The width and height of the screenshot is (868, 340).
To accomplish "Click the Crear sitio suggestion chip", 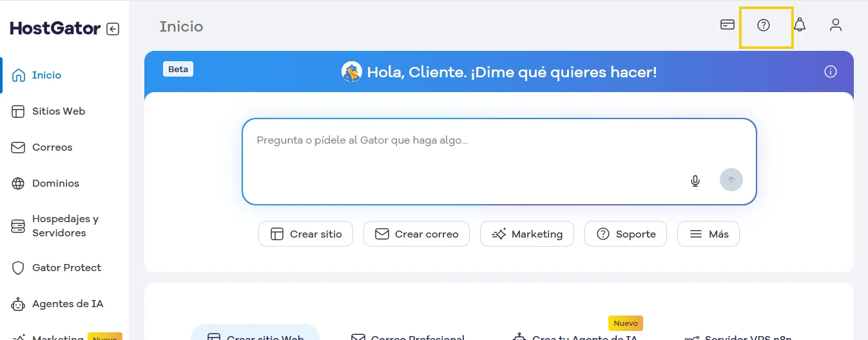I will click(x=305, y=234).
